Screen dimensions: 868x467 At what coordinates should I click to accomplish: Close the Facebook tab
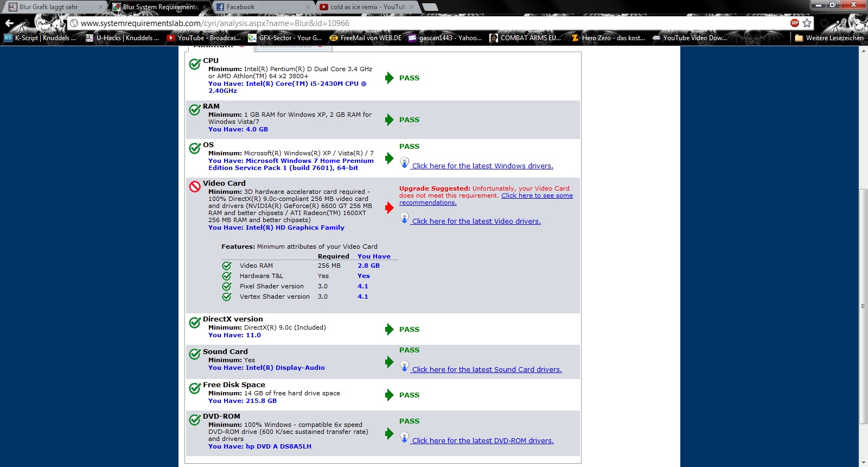(308, 7)
